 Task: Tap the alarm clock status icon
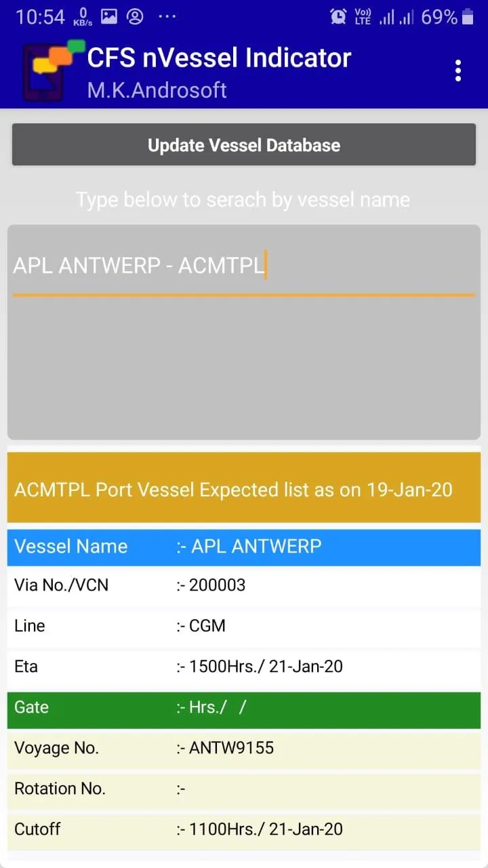tap(338, 17)
